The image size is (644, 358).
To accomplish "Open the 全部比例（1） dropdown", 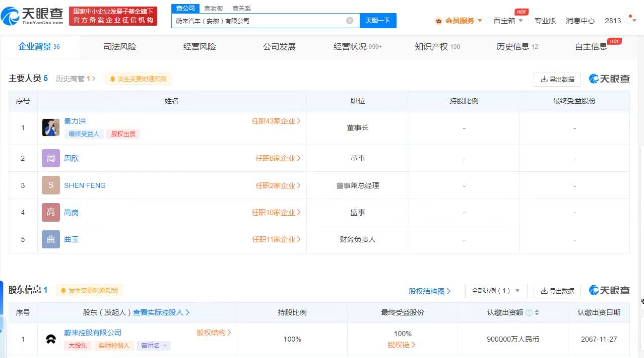I will click(x=495, y=291).
